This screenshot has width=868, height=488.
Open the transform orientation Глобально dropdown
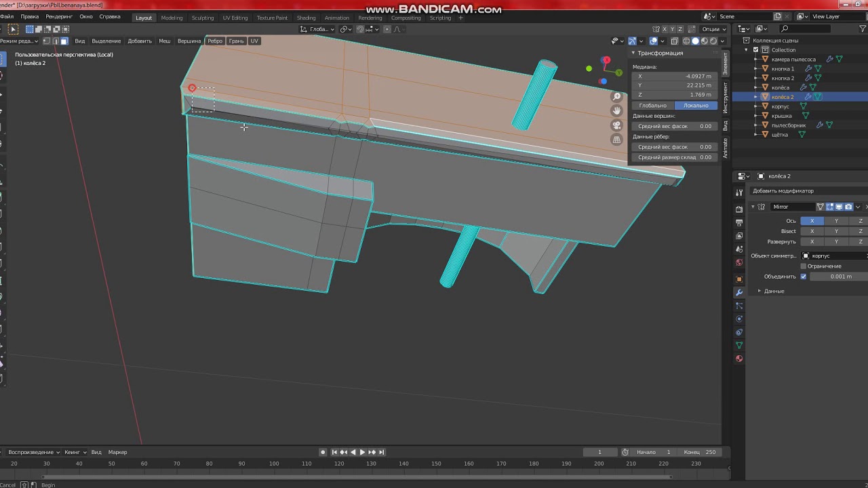[318, 29]
